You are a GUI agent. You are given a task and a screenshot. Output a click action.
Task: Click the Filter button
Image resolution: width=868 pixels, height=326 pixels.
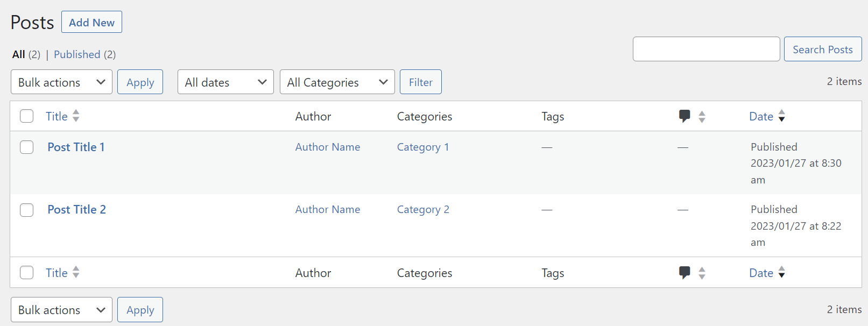(420, 82)
